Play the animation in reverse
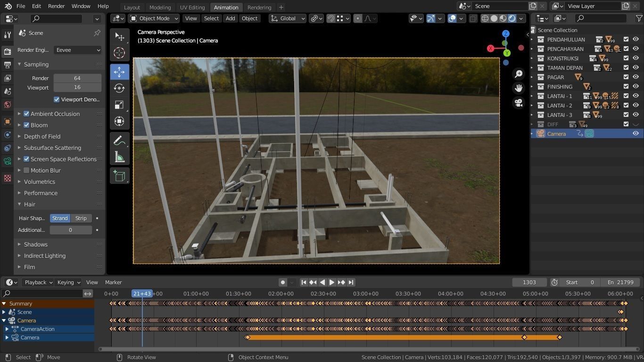The height and width of the screenshot is (362, 644). click(322, 282)
